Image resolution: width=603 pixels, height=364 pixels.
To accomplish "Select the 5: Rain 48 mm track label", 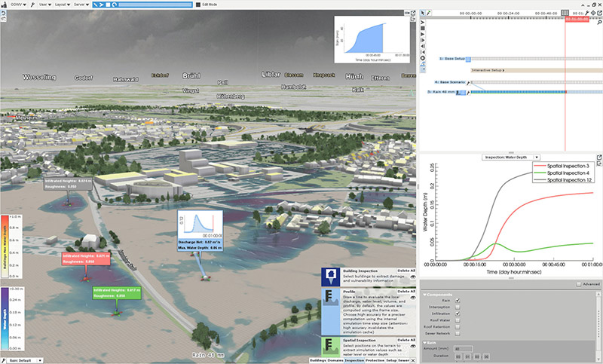I will [x=442, y=92].
